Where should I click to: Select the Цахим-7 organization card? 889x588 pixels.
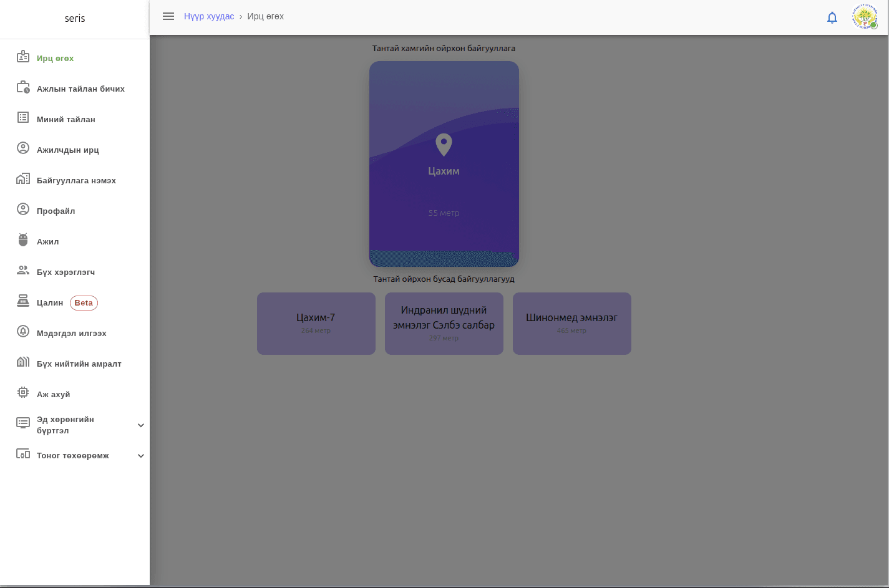point(316,324)
